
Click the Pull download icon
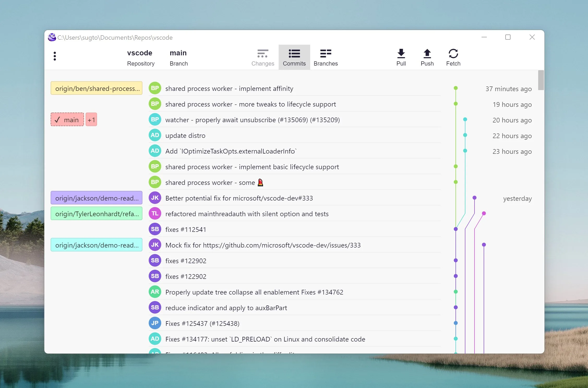point(401,54)
